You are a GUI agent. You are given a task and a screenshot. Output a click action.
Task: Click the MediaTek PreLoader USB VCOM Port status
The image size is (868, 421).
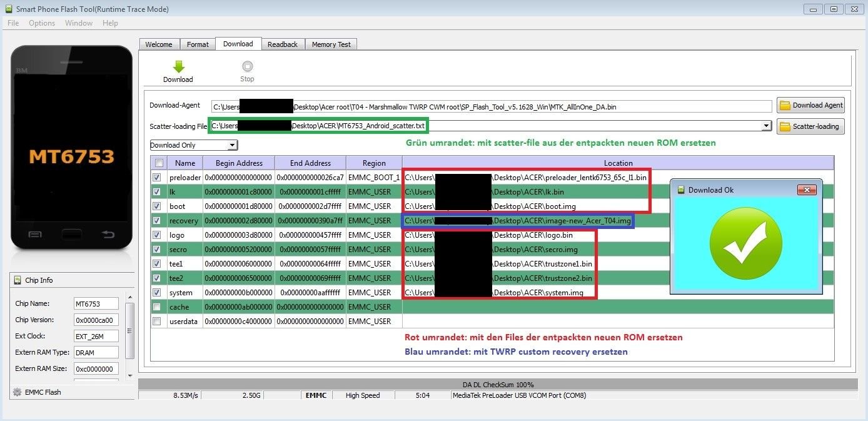click(519, 395)
